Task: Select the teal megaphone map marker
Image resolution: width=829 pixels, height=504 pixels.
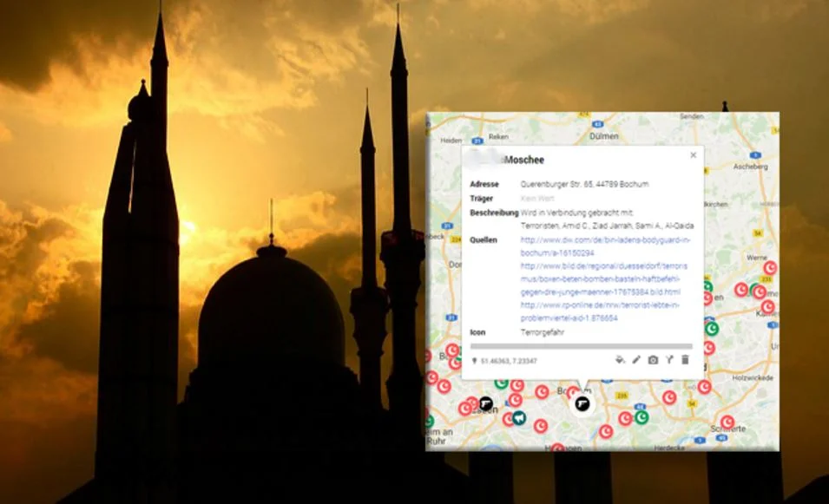Action: (x=519, y=418)
